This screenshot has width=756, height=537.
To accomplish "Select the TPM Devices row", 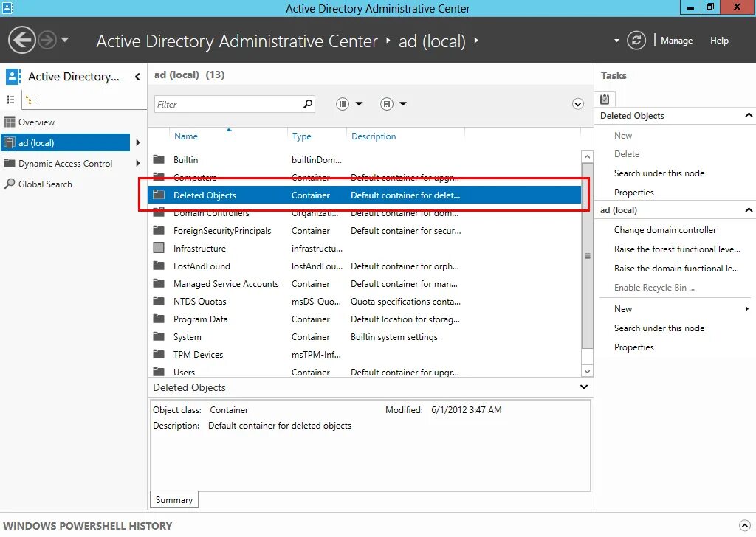I will coord(364,355).
